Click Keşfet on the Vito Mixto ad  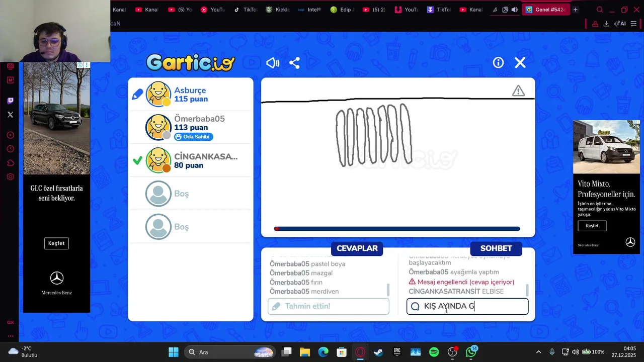tap(592, 226)
